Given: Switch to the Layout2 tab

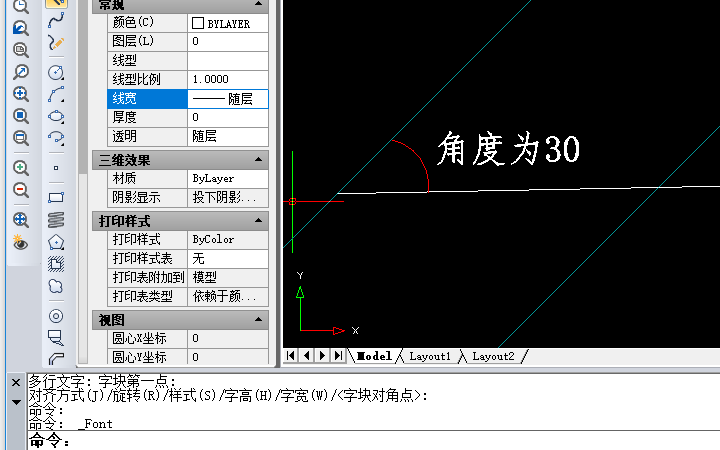Looking at the screenshot, I should click(x=493, y=356).
